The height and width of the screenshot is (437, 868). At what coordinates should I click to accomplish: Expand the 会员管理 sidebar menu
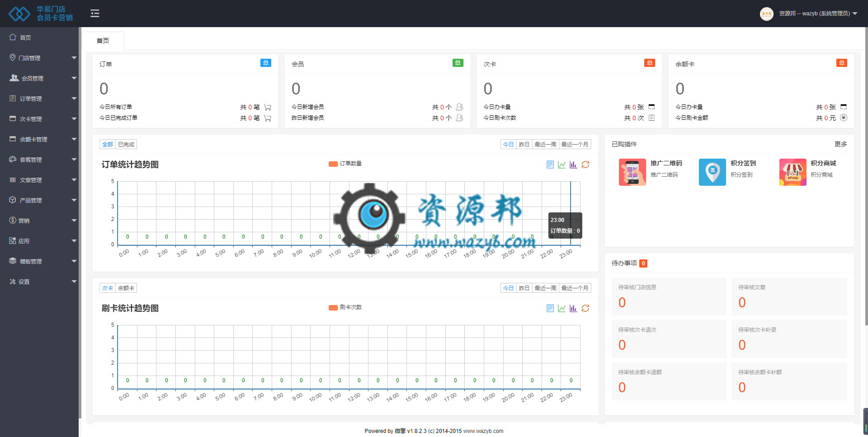[x=39, y=78]
